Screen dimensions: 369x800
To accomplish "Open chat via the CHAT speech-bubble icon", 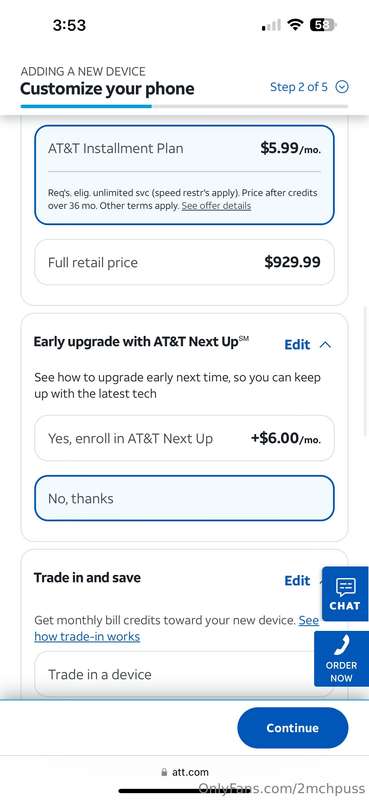I will coord(346,587).
